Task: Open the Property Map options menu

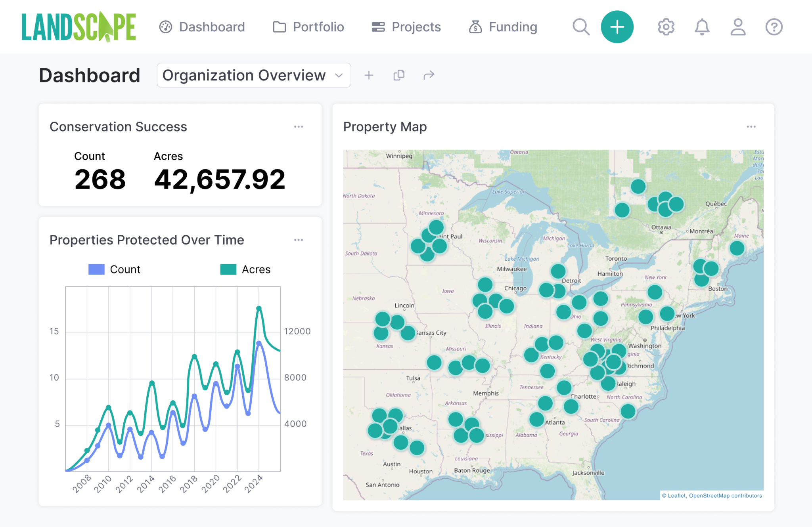Action: pyautogui.click(x=751, y=126)
